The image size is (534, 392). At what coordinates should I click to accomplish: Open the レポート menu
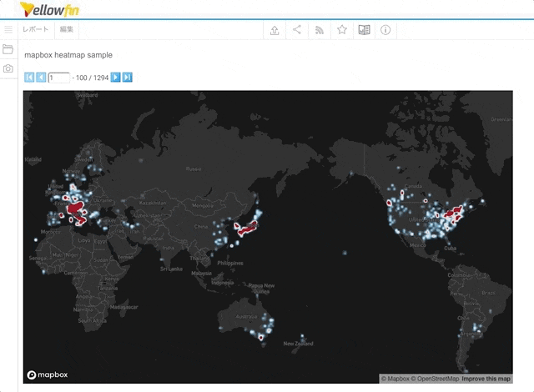[x=35, y=29]
